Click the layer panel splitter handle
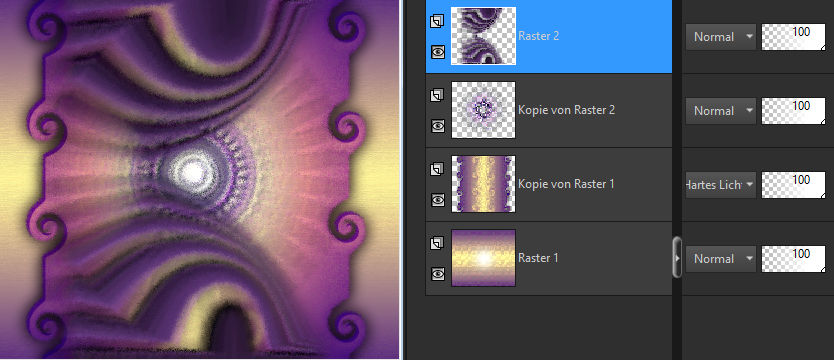The width and height of the screenshot is (834, 360). [677, 257]
